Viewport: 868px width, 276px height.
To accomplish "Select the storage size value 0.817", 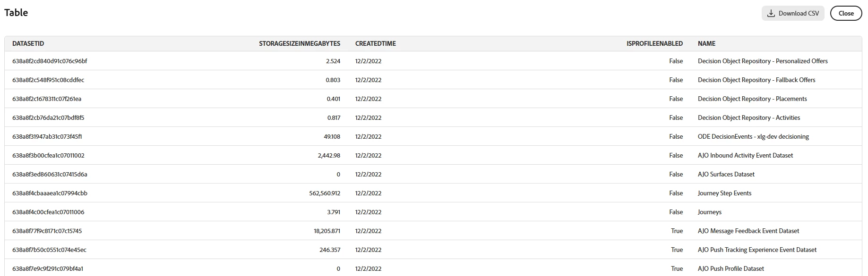I will [x=334, y=117].
